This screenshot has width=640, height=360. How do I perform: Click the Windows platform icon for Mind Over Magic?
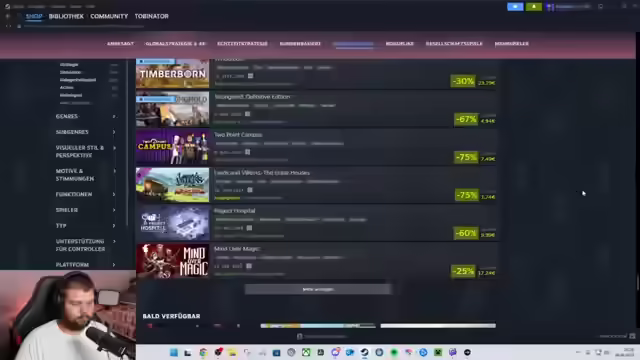coord(249,266)
